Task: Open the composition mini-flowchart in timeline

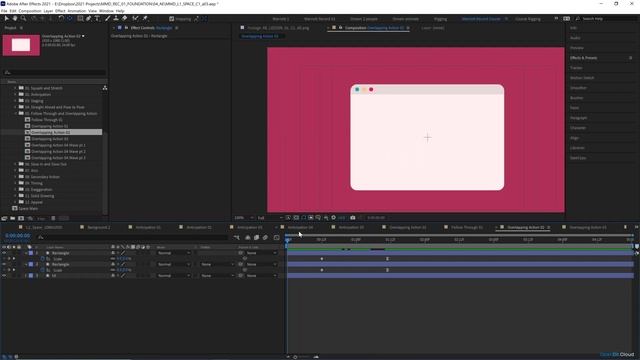Action: tap(236, 237)
